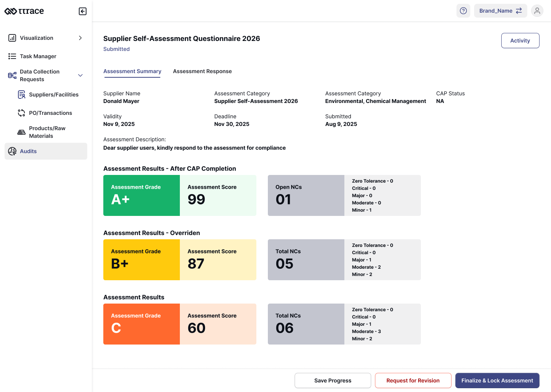Click Assessment Score 87 card

click(x=218, y=260)
